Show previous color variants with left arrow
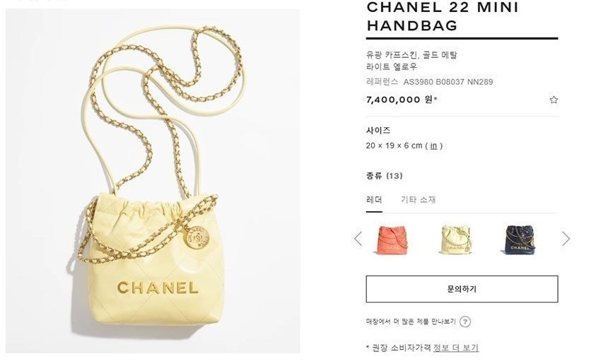 [x=358, y=239]
